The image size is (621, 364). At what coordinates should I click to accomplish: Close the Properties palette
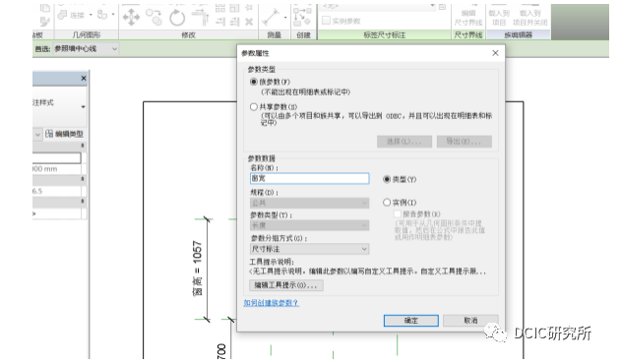84,79
